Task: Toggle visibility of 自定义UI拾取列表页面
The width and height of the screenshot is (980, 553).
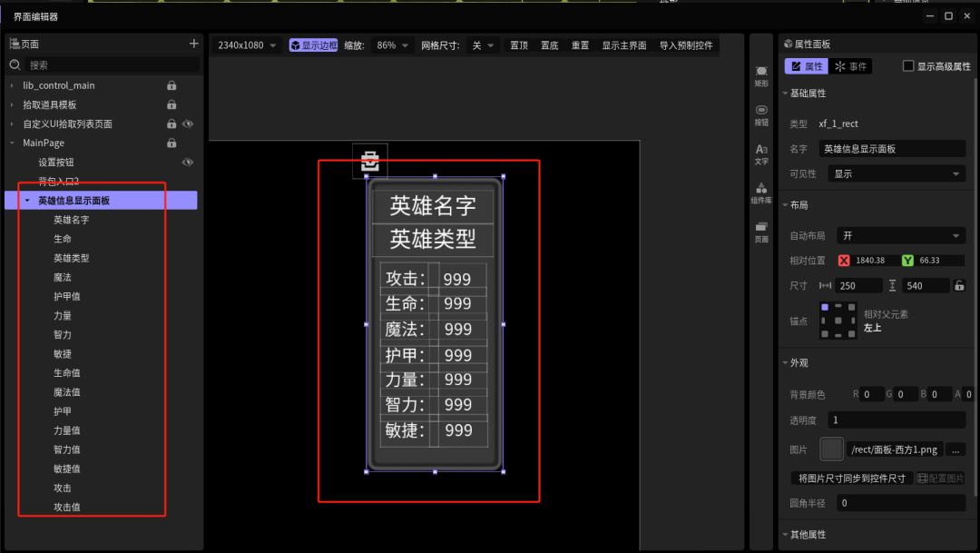Action: [x=188, y=123]
